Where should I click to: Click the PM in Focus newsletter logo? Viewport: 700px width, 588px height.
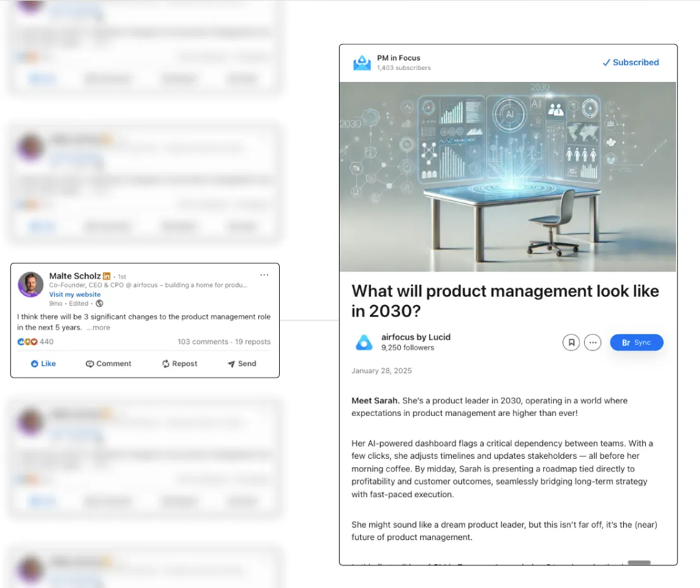(x=362, y=62)
